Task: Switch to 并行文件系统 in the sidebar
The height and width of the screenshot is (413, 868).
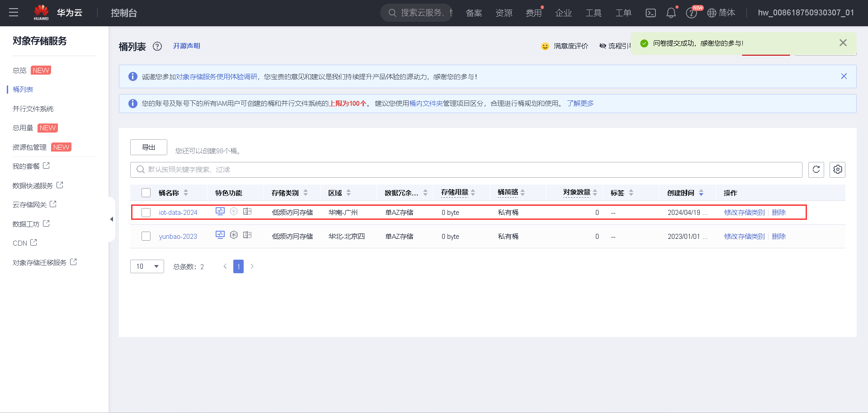Action: point(33,109)
